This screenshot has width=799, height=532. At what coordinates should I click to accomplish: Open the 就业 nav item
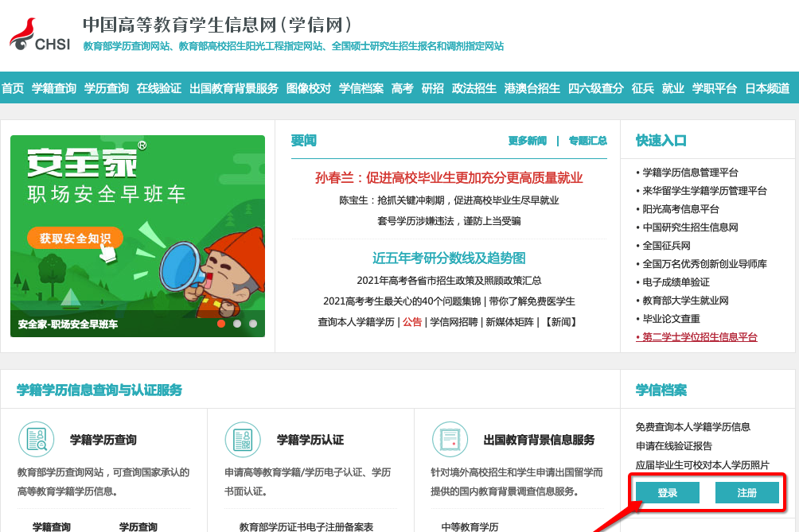[672, 88]
